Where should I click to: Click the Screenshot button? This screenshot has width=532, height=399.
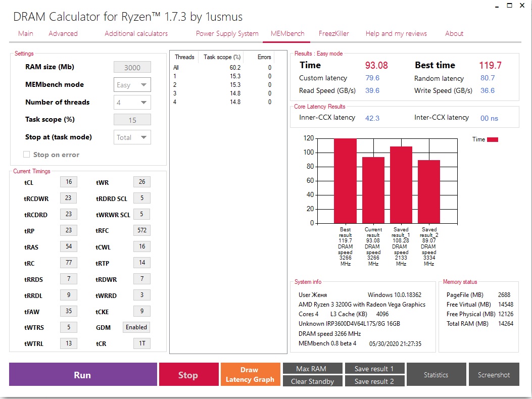coord(494,374)
